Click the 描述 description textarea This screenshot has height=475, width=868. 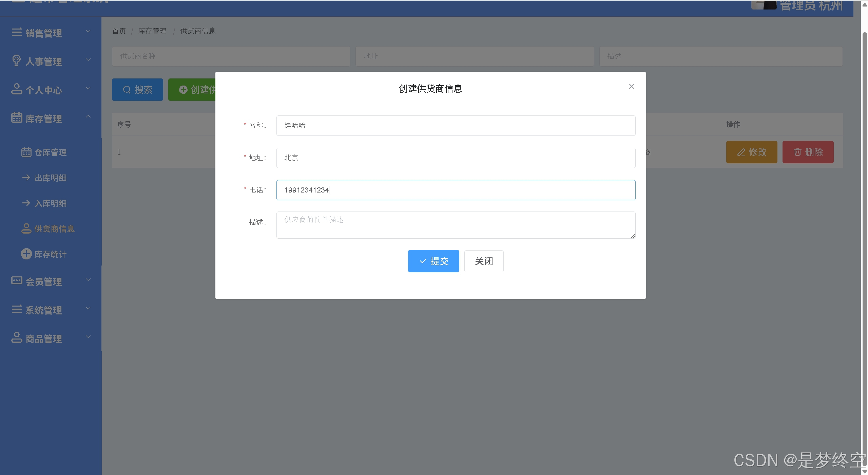click(456, 225)
